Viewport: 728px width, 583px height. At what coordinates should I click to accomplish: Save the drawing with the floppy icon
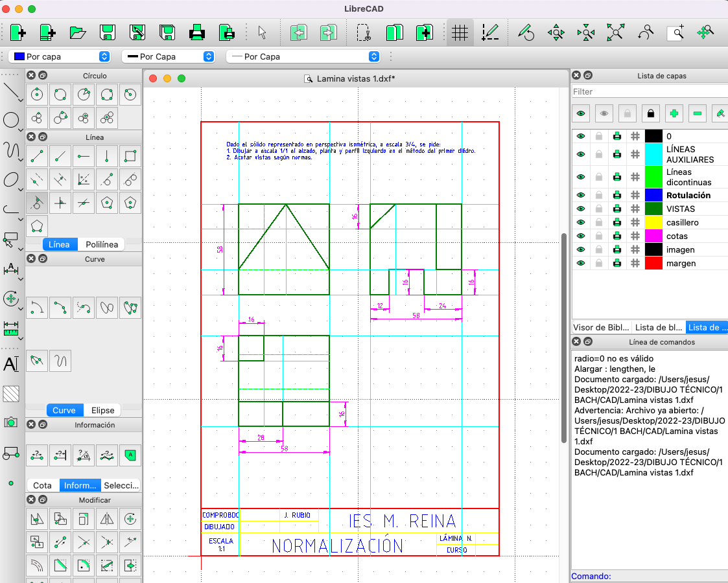click(108, 32)
